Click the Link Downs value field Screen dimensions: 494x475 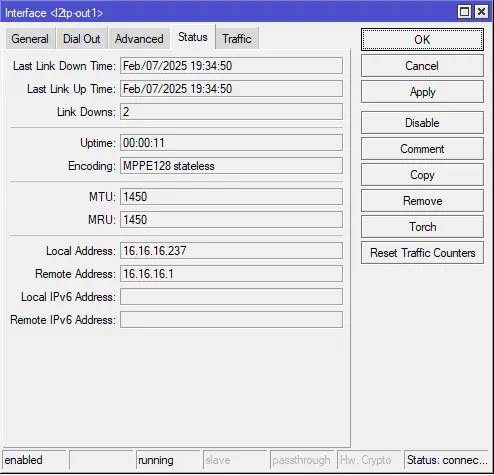231,112
